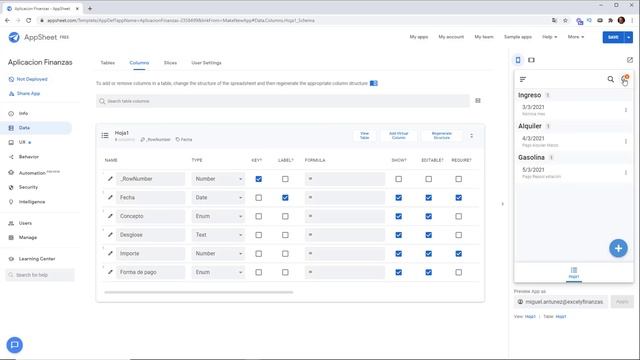640x360 pixels.
Task: Open type dropdown for _RowNumber
Action: coord(218,179)
